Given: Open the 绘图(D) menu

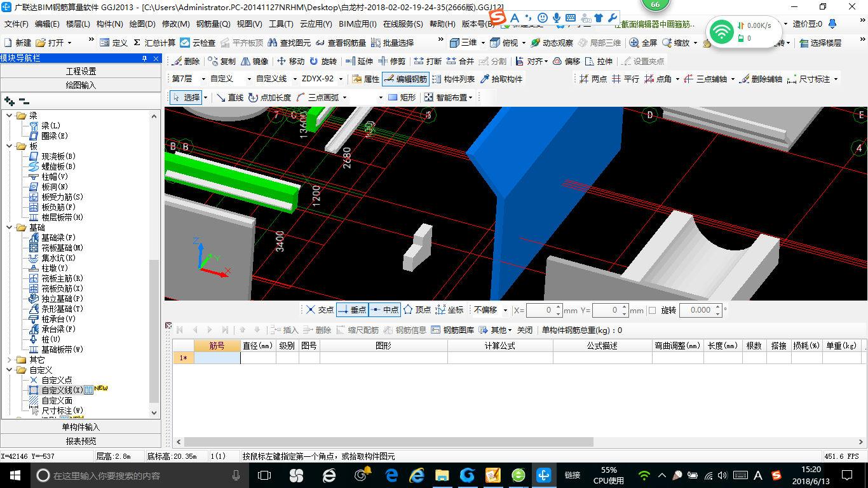Looking at the screenshot, I should pyautogui.click(x=142, y=24).
